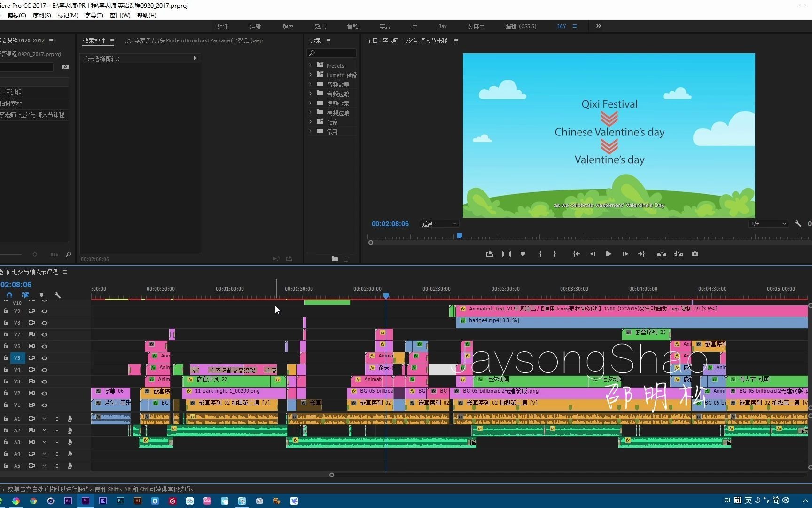Expand the Presets effects folder
Image resolution: width=812 pixels, height=508 pixels.
tap(311, 65)
